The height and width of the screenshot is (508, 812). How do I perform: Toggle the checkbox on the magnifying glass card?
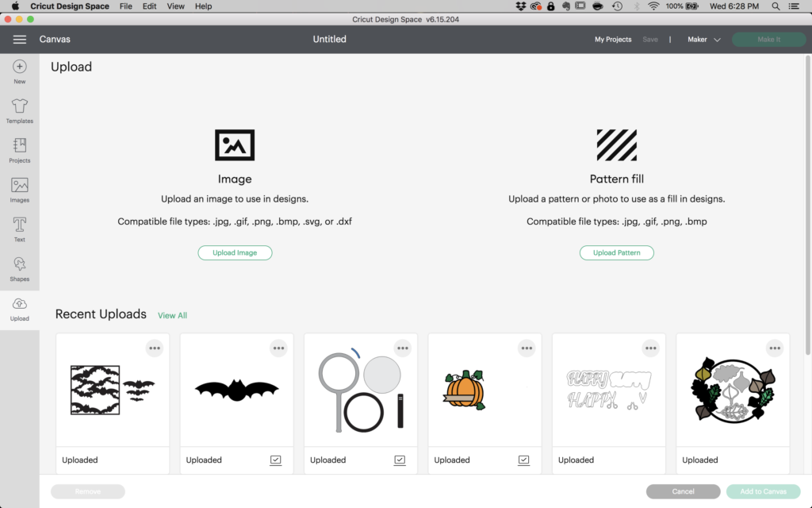pos(400,460)
